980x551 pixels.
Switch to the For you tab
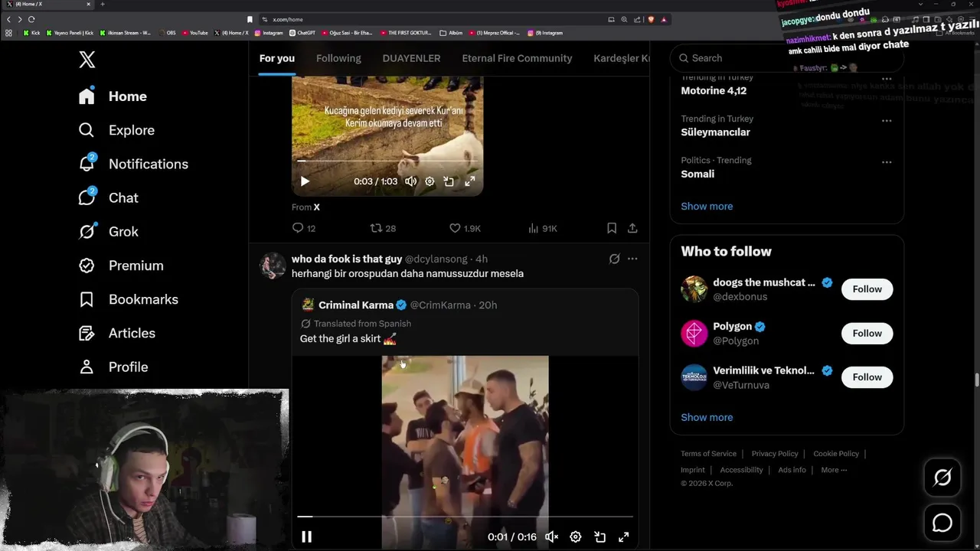coord(277,58)
